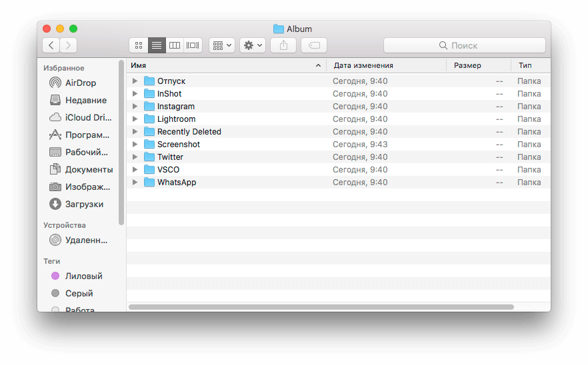Select the Screenshot folder icon

(149, 145)
